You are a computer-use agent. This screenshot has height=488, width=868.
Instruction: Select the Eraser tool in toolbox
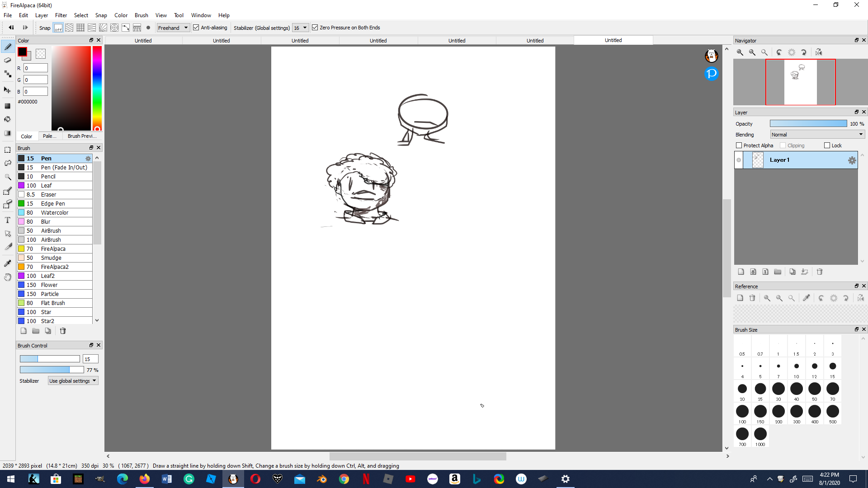(x=7, y=60)
